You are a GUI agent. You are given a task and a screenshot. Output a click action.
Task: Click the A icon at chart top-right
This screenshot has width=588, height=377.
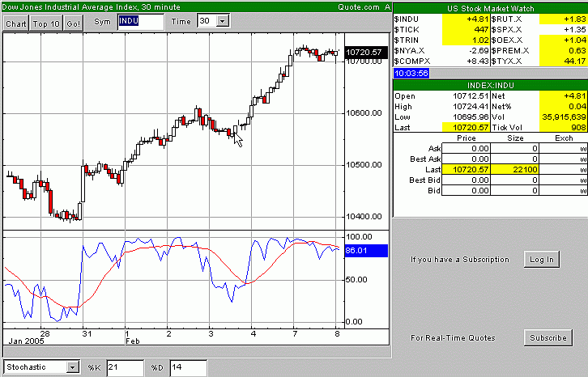[387, 6]
